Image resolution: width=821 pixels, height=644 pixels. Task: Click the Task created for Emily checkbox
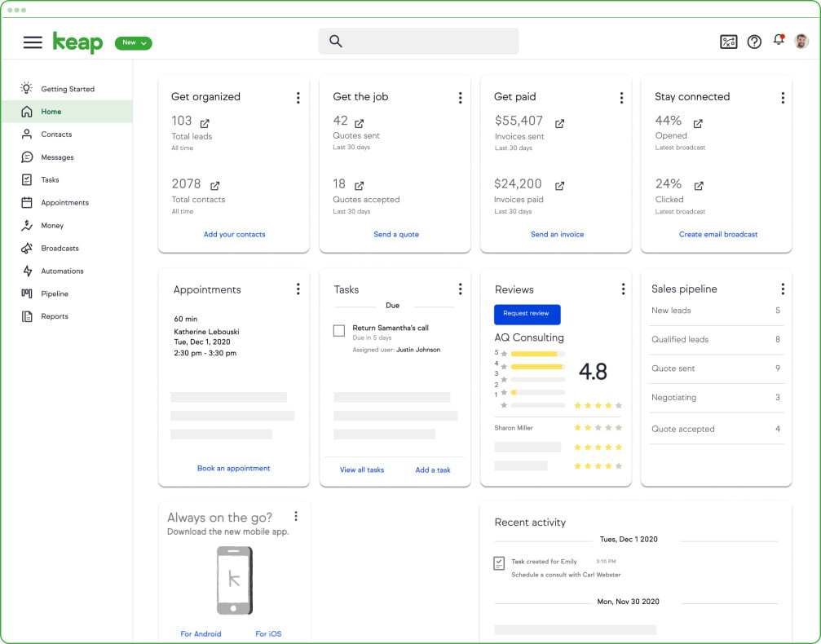pos(500,562)
